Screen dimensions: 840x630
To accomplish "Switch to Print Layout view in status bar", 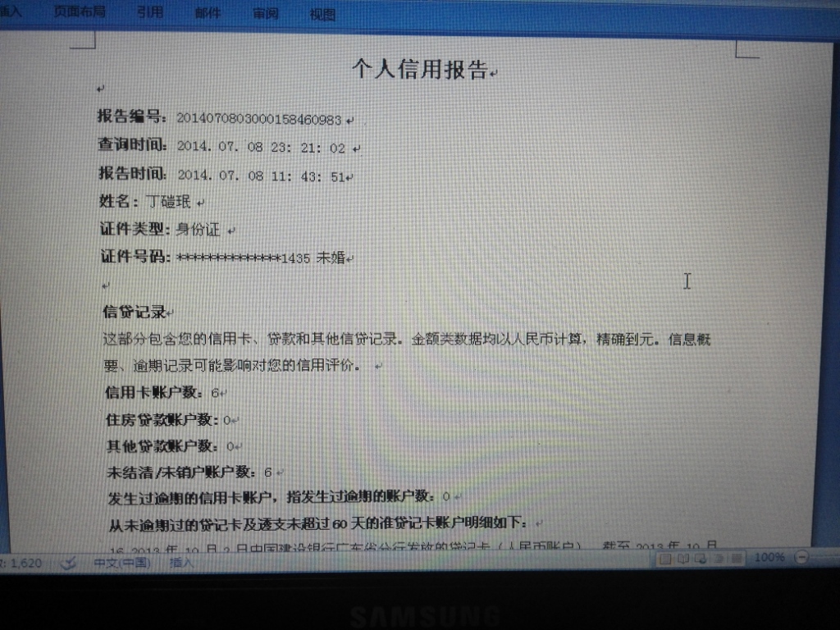I will (x=664, y=559).
